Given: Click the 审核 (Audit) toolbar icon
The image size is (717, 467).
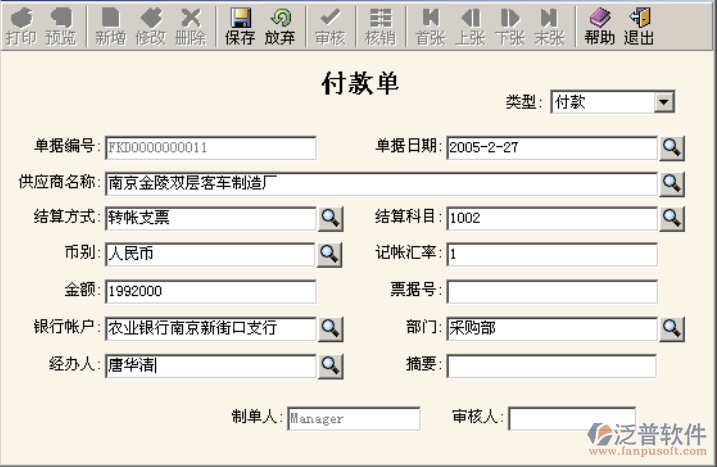Looking at the screenshot, I should tap(329, 26).
